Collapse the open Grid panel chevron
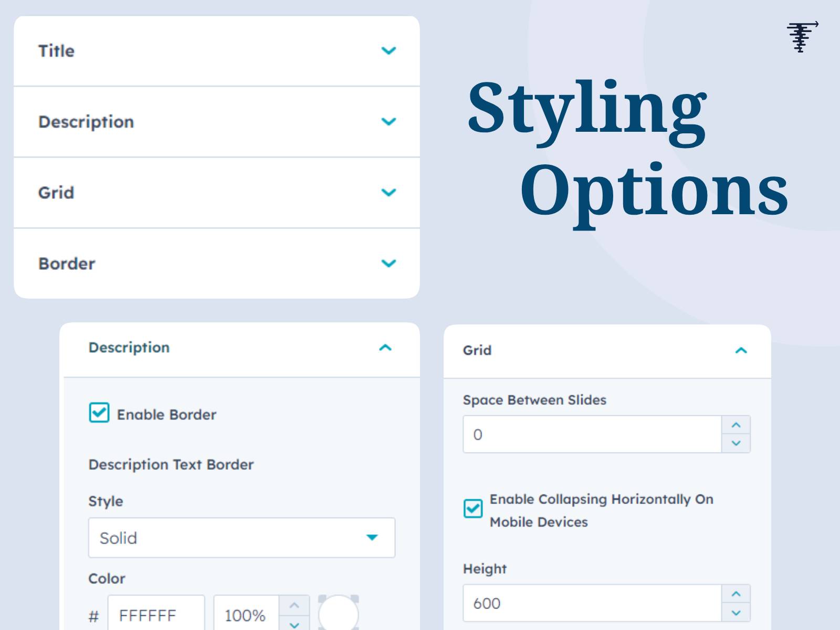Screen dimensions: 840x630 point(741,350)
